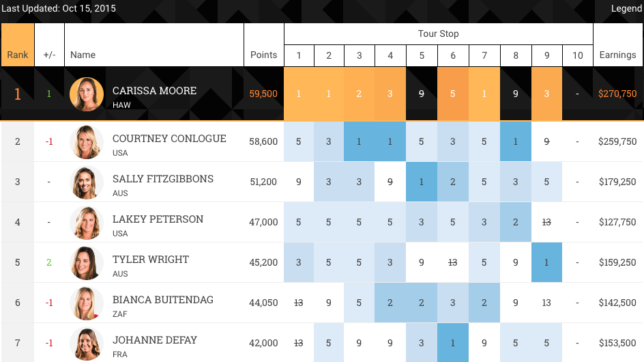
Task: Open the Legend link
Action: [626, 9]
